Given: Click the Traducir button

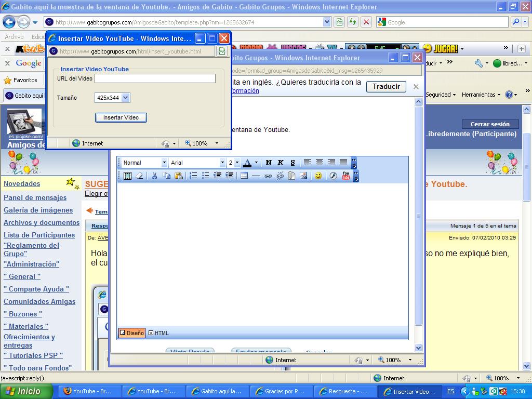Looking at the screenshot, I should (x=386, y=87).
